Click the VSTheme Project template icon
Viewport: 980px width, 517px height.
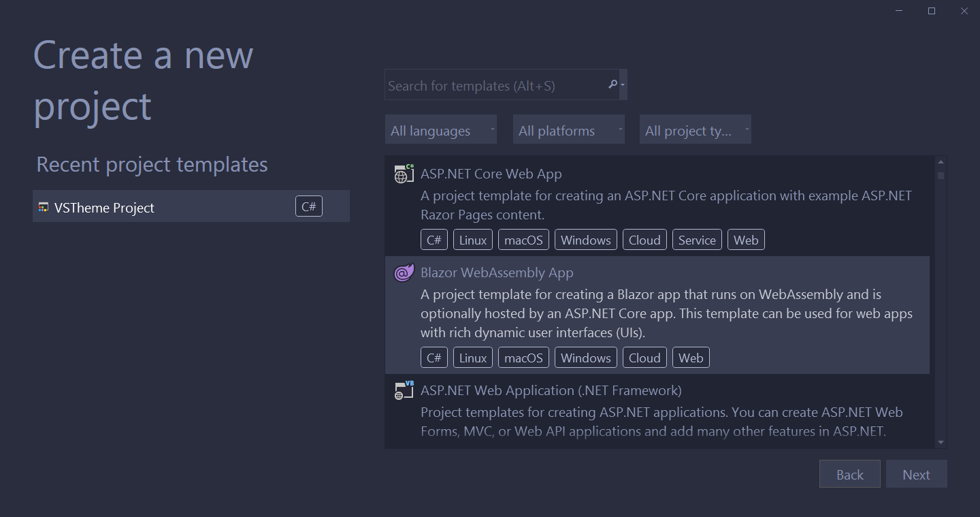tap(44, 207)
